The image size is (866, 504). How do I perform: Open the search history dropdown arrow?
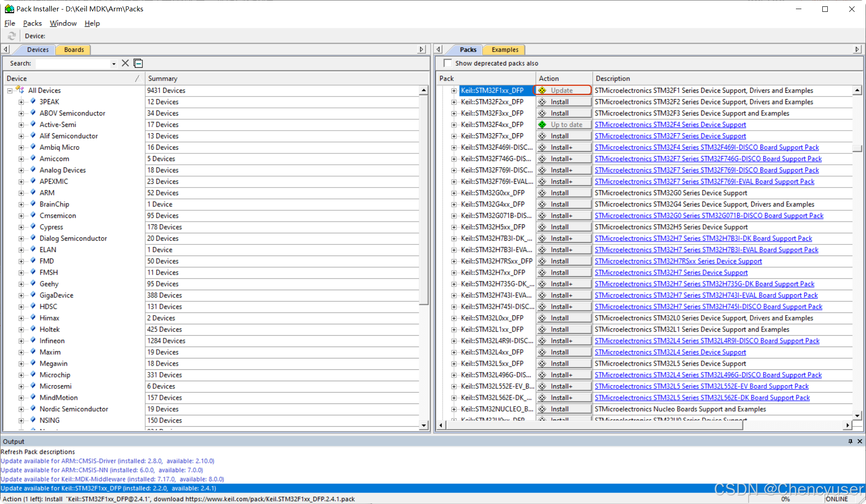tap(114, 64)
